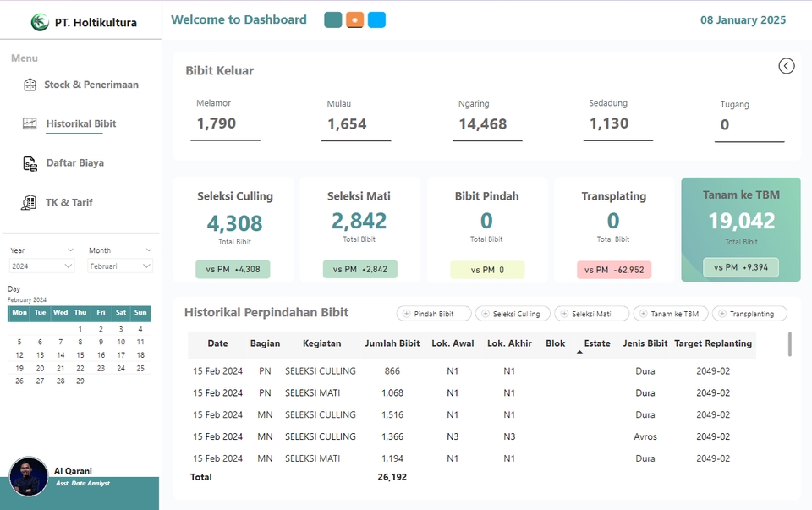Viewport: 812px width, 510px height.
Task: Add the Tanam ke TBM filter pill
Action: click(x=670, y=313)
